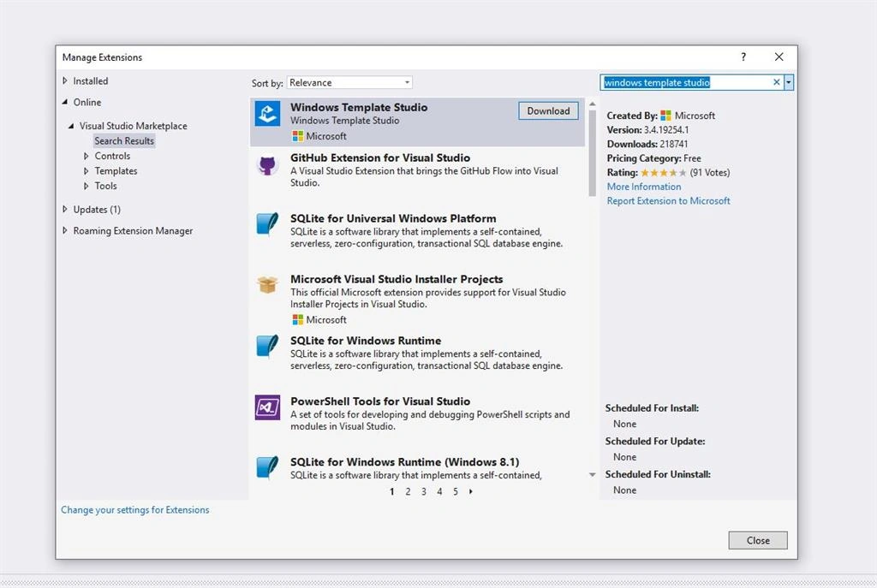877x588 pixels.
Task: Click the SQLite for Windows Runtime feather icon
Action: [x=267, y=346]
